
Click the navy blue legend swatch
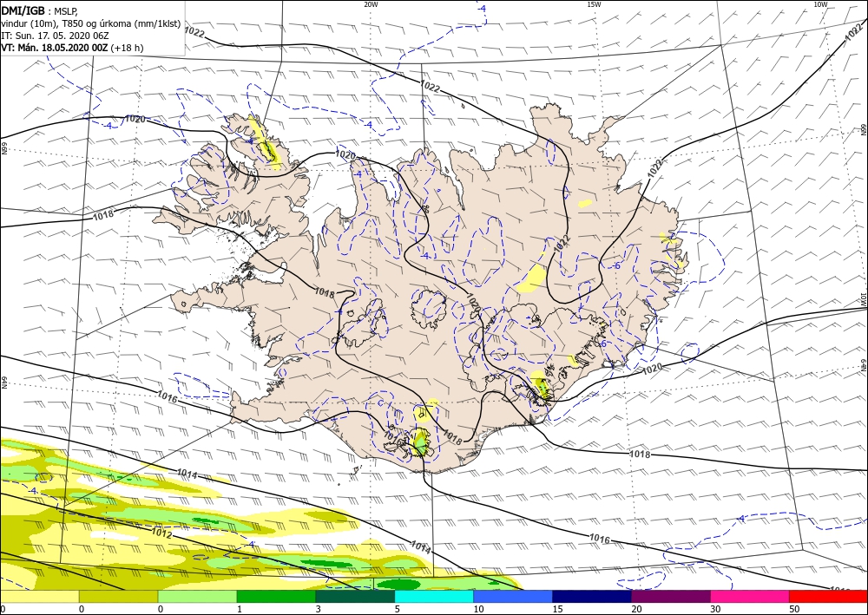tap(592, 596)
